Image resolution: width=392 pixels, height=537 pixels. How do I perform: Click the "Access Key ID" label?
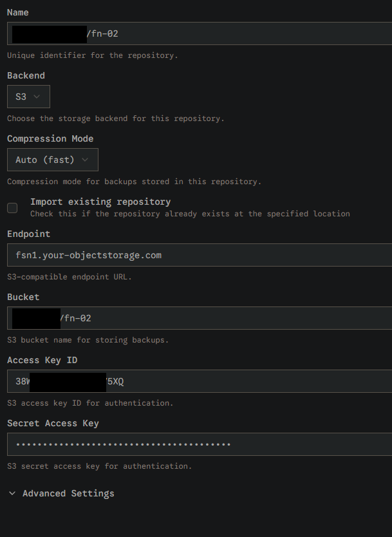[42, 360]
